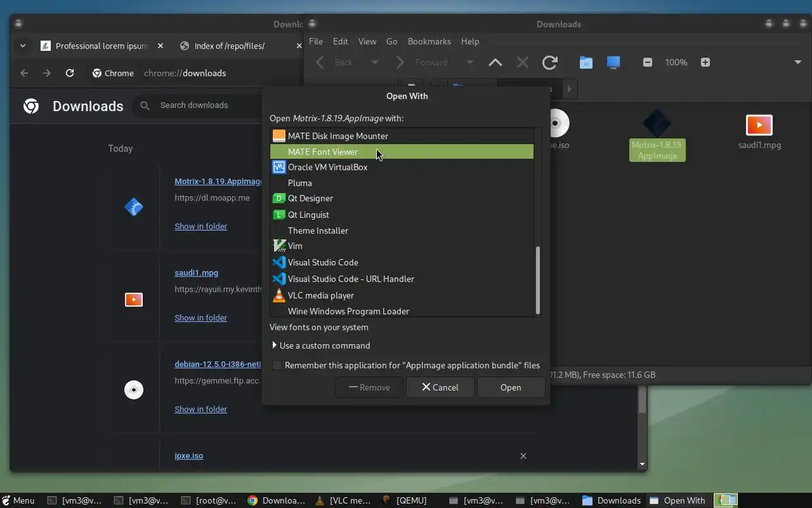Open Computer icon in file manager toolbar

click(613, 62)
